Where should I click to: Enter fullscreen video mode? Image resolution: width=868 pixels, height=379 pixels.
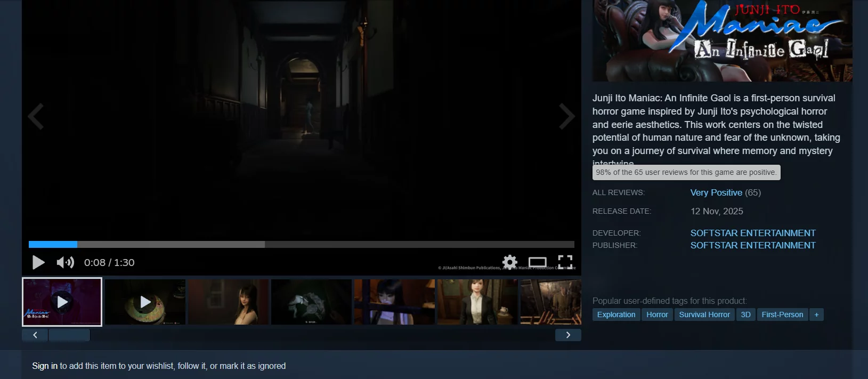tap(565, 262)
